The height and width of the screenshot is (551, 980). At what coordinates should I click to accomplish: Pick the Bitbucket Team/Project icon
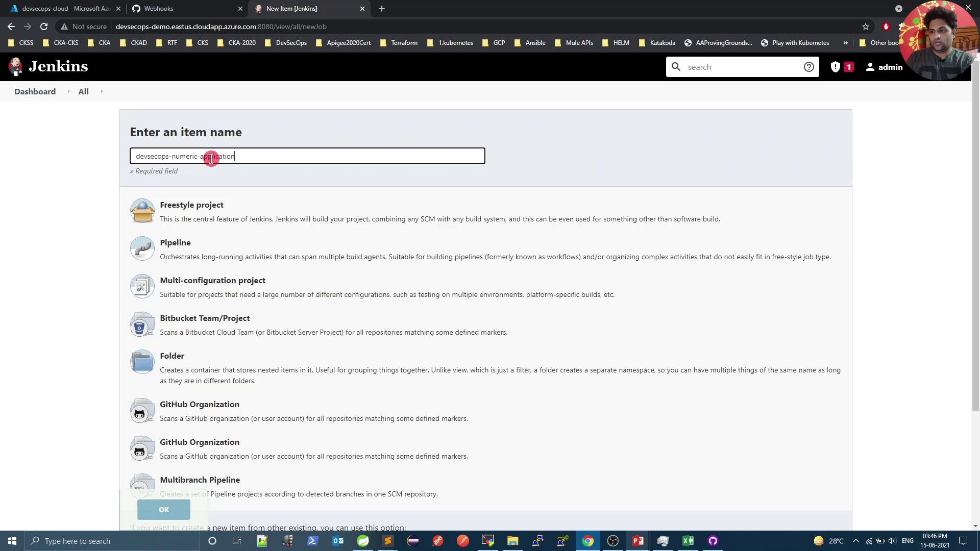point(142,324)
